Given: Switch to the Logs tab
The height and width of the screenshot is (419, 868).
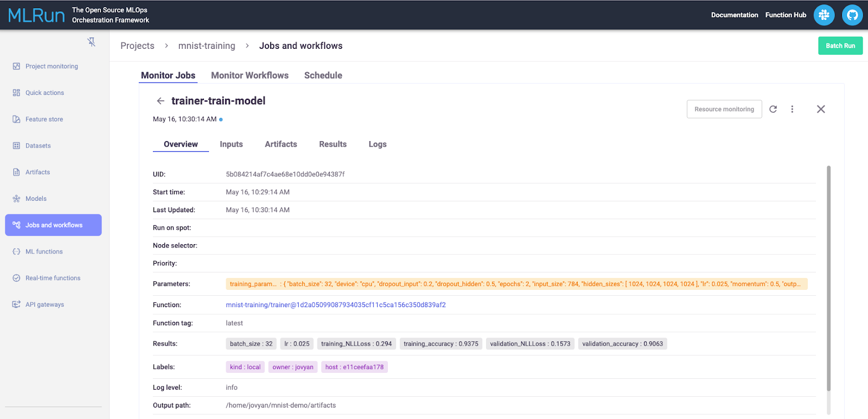Looking at the screenshot, I should point(377,144).
